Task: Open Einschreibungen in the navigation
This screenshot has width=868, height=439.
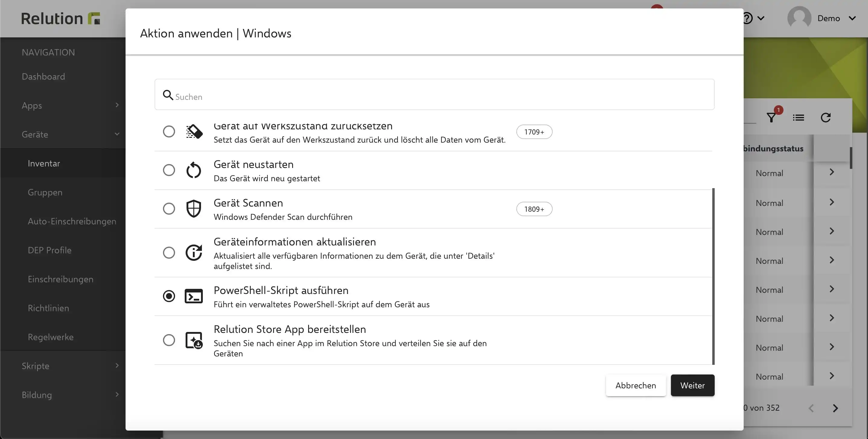Action: coord(61,279)
